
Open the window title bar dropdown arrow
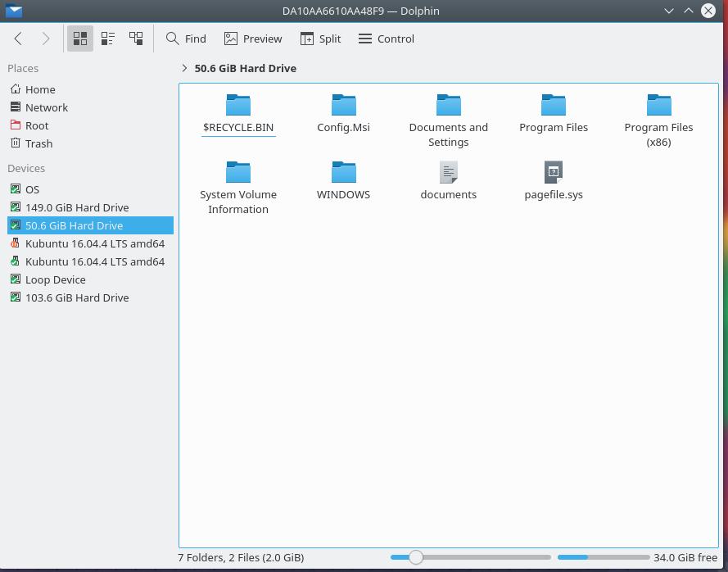coord(669,11)
